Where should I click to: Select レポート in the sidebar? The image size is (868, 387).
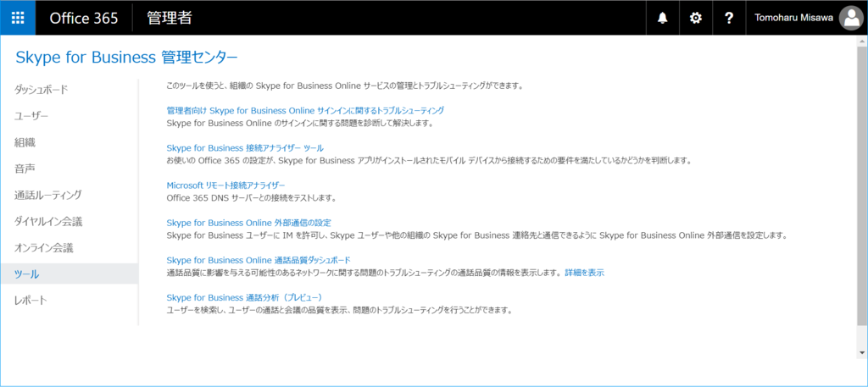pos(31,301)
